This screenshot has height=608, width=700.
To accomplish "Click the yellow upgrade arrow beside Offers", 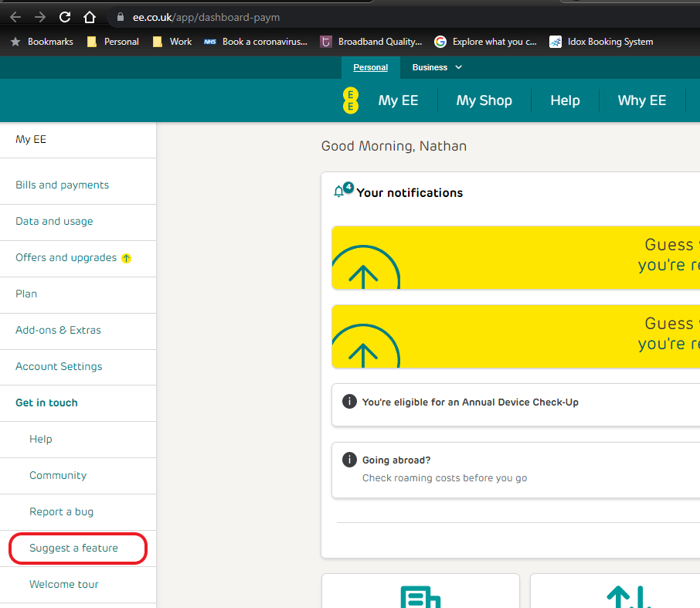I will [127, 258].
